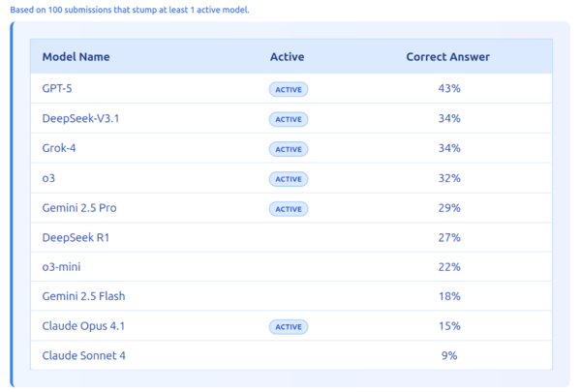Click Gemini 2.5 Pro's ACTIVE badge
This screenshot has width=581, height=392.
click(x=289, y=209)
